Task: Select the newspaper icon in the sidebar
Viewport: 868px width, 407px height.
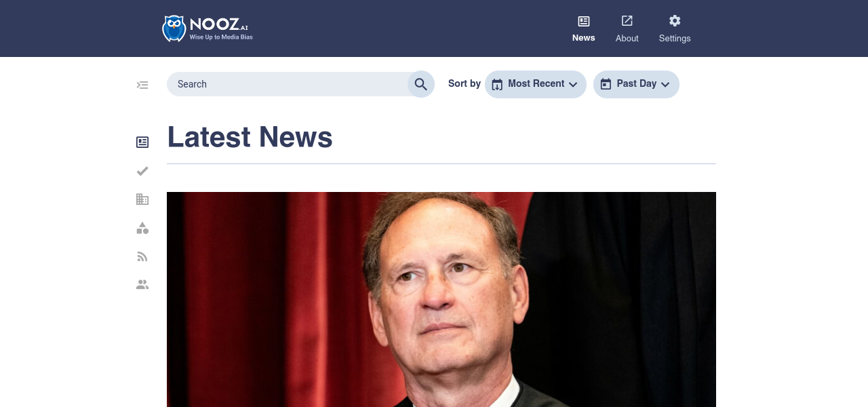Action: [142, 142]
